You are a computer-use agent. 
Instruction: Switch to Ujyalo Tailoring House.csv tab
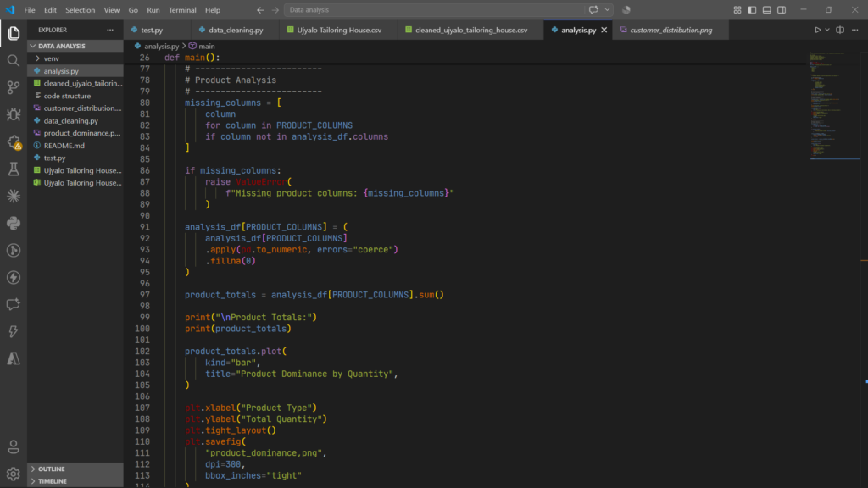pyautogui.click(x=339, y=30)
